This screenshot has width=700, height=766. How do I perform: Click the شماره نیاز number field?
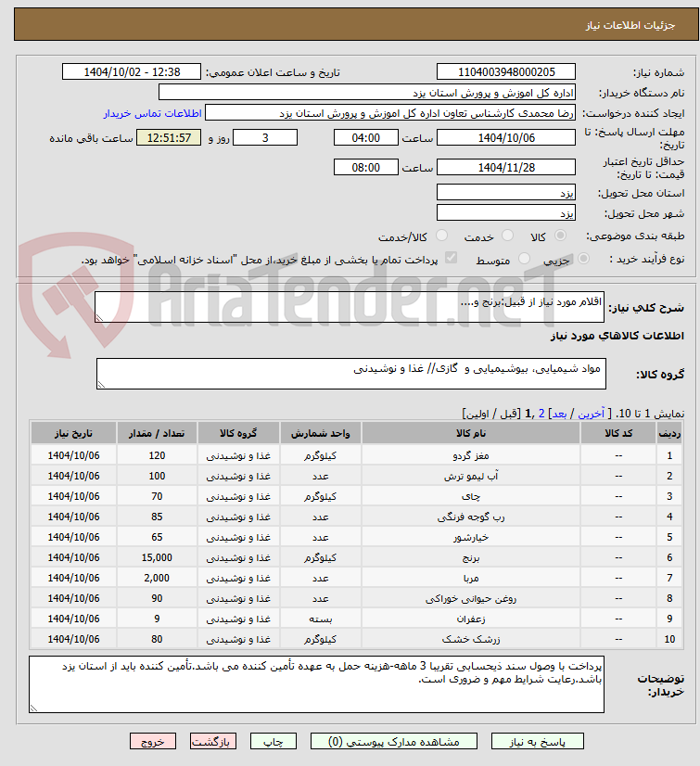point(506,71)
